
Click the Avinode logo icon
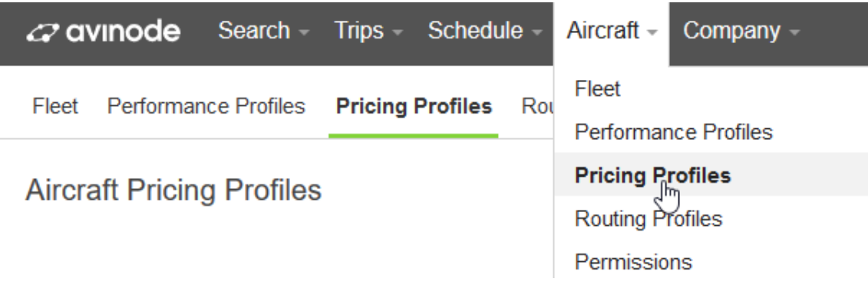click(43, 33)
